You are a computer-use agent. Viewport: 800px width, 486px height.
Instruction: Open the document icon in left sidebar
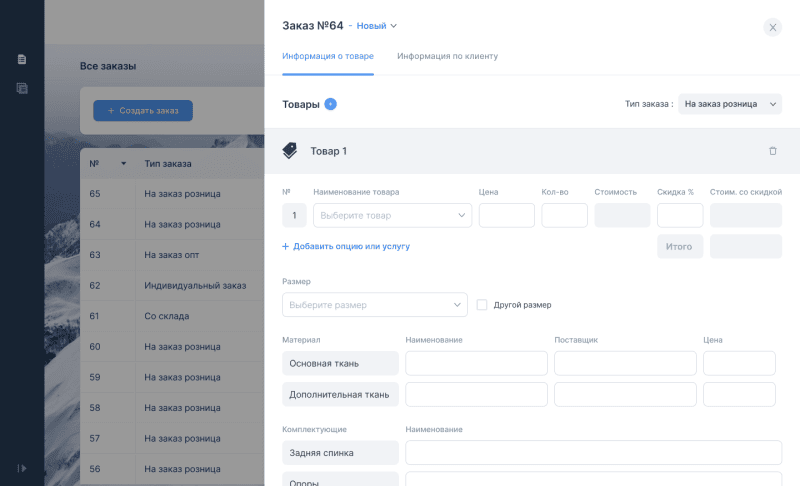pos(22,59)
